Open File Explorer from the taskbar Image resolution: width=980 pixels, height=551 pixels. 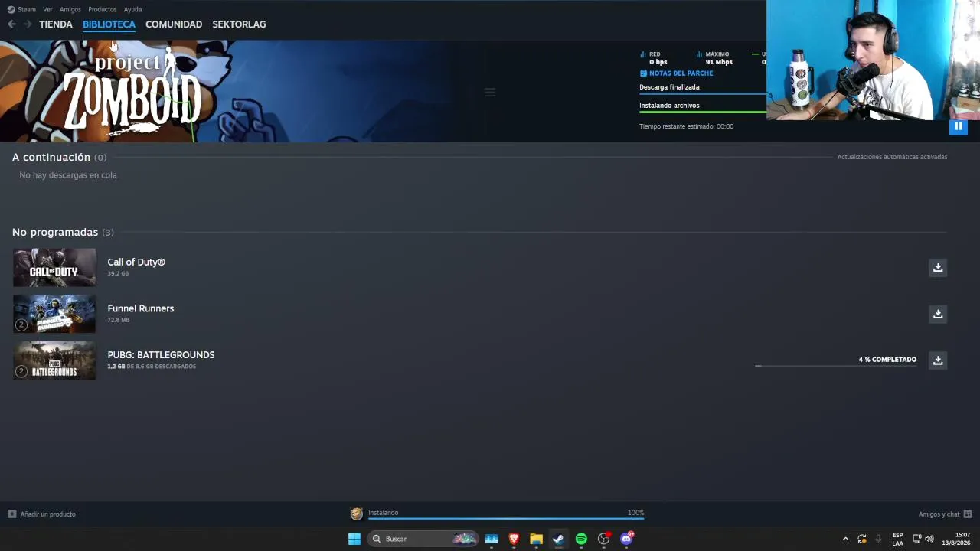click(x=536, y=539)
